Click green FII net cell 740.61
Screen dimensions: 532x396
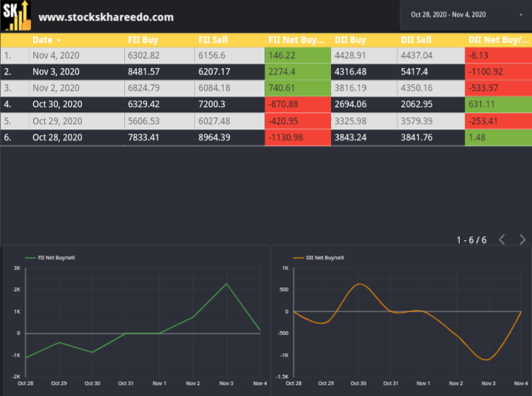click(298, 88)
